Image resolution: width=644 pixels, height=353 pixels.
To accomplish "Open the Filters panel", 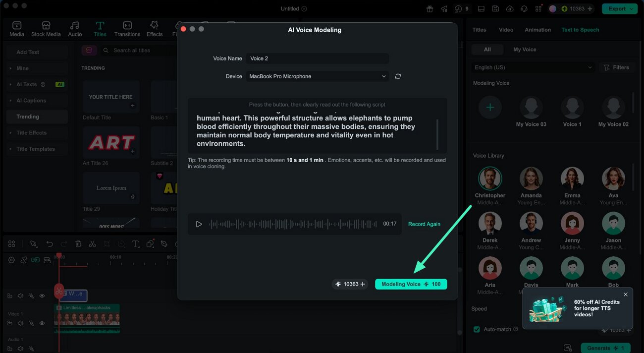I will 617,67.
